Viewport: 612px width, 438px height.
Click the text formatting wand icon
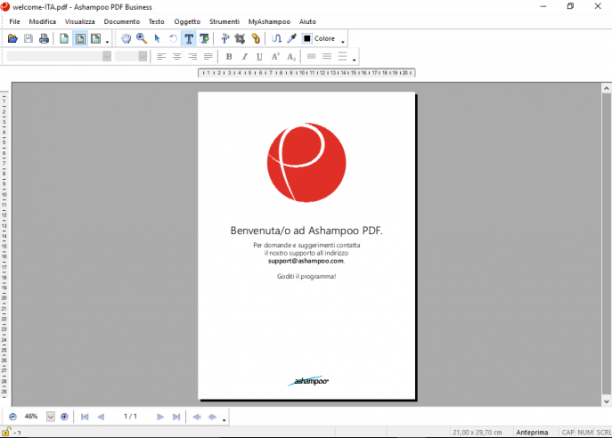coord(225,39)
